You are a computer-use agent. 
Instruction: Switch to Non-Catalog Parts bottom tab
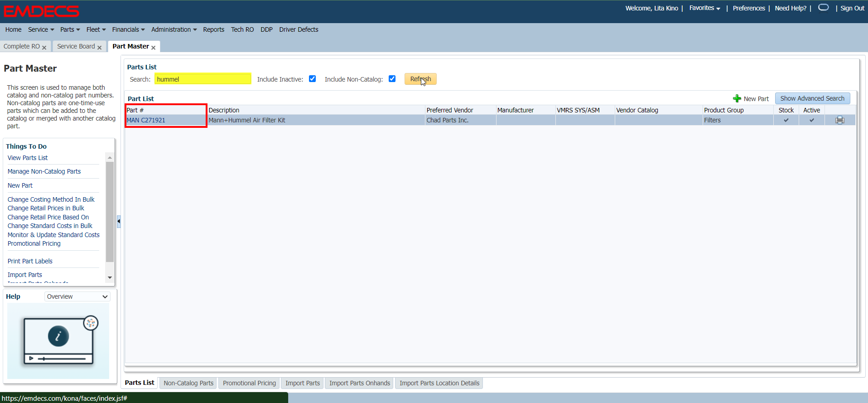pos(188,383)
